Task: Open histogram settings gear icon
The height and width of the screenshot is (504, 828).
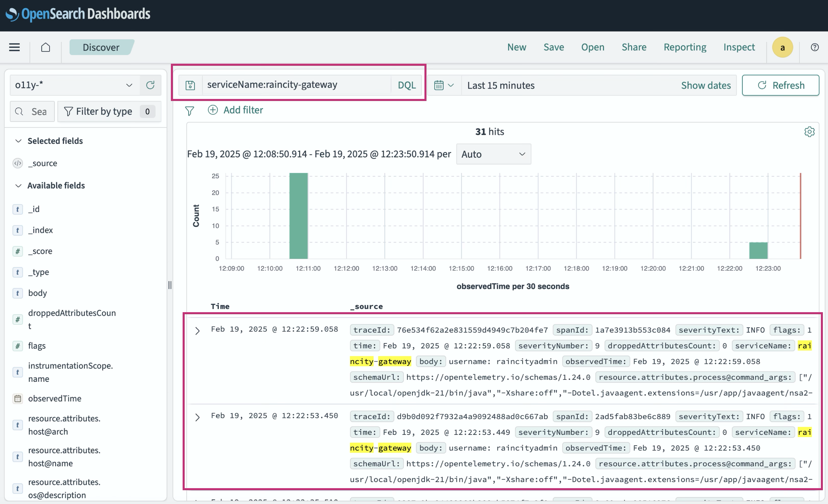Action: [809, 132]
